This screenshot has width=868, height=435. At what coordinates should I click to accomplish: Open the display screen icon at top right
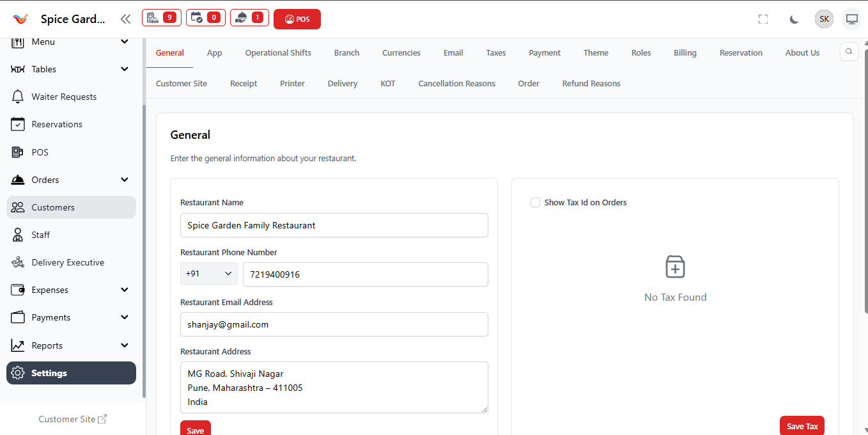pyautogui.click(x=851, y=19)
